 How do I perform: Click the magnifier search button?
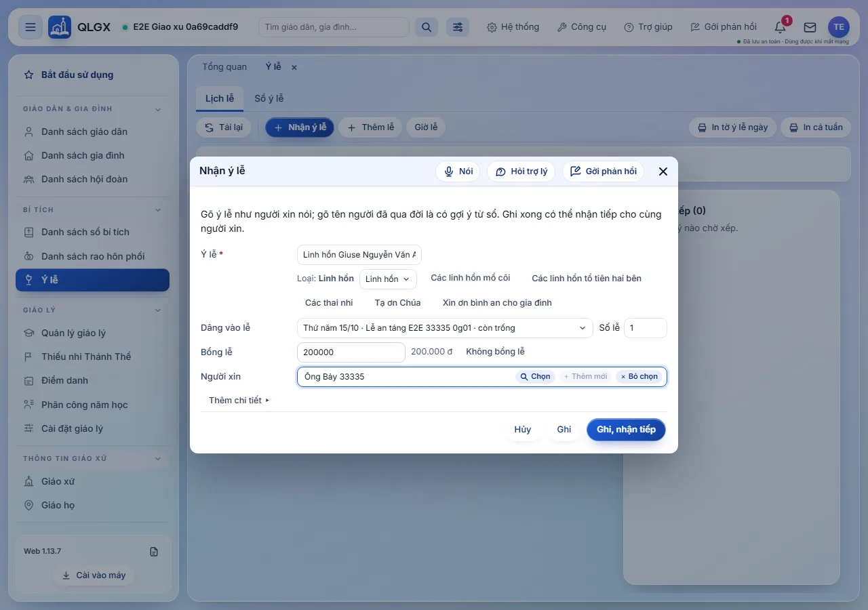[x=427, y=27]
